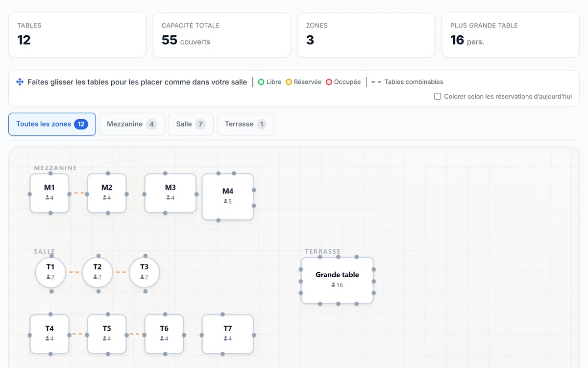The image size is (588, 368).
Task: Click the yellow Réservée status circle
Action: 289,82
